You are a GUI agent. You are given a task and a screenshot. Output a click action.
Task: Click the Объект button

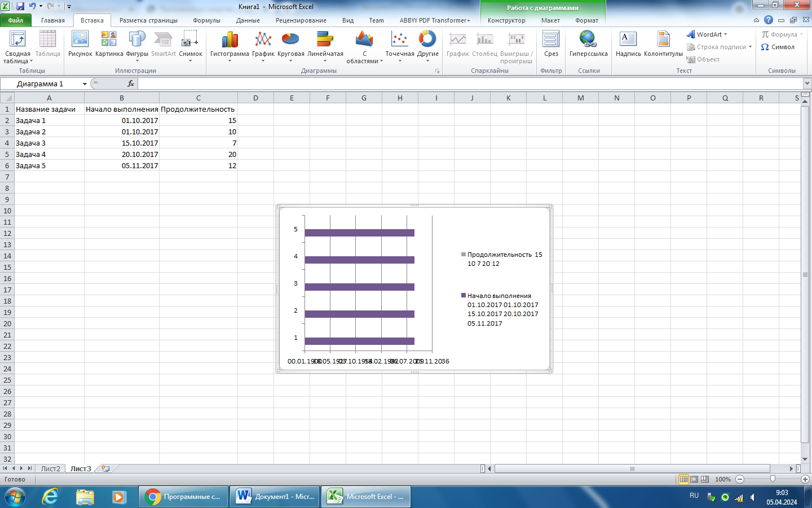(703, 59)
